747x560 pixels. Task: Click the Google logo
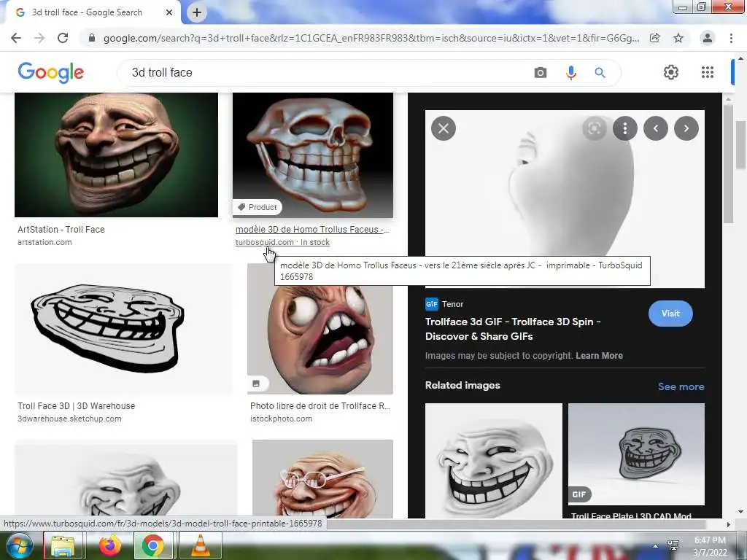tap(50, 72)
